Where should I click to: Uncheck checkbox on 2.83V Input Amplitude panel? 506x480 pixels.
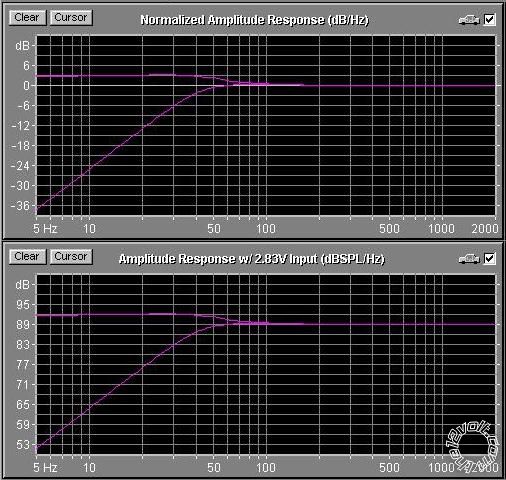point(489,259)
